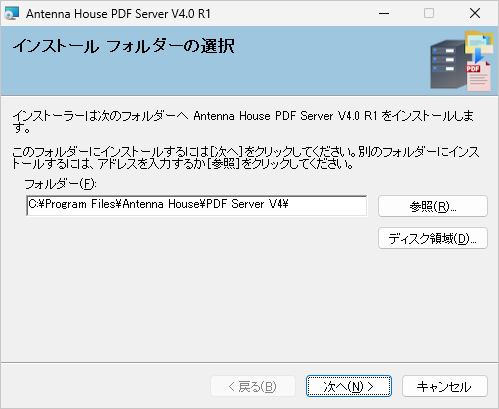Click the instruction text starting with このフォルダーにインストール
Viewport: 499px width, 409px height.
(x=246, y=158)
